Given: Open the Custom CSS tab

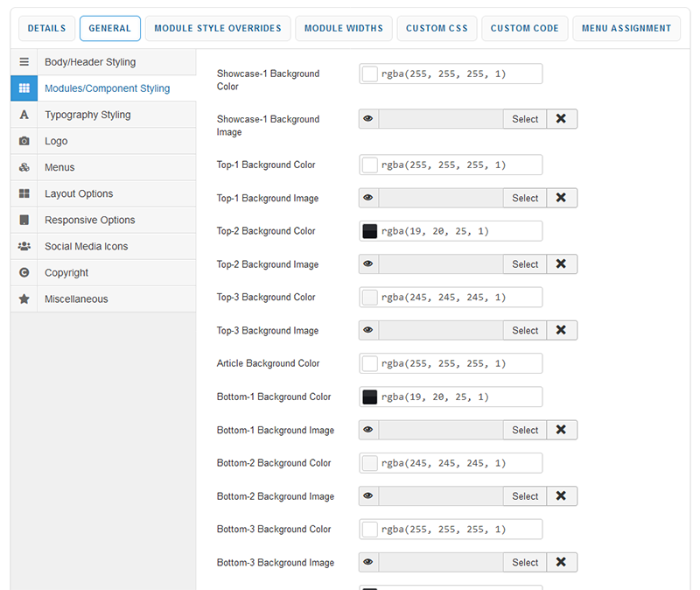Looking at the screenshot, I should pyautogui.click(x=436, y=28).
